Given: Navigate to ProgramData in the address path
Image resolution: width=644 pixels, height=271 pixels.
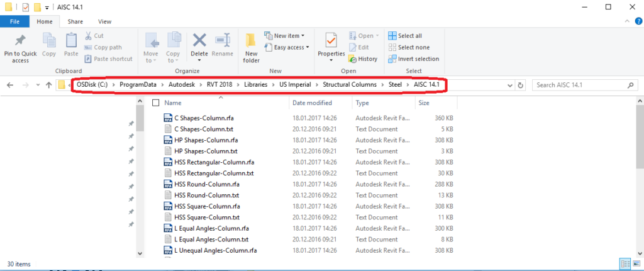Looking at the screenshot, I should pos(138,85).
